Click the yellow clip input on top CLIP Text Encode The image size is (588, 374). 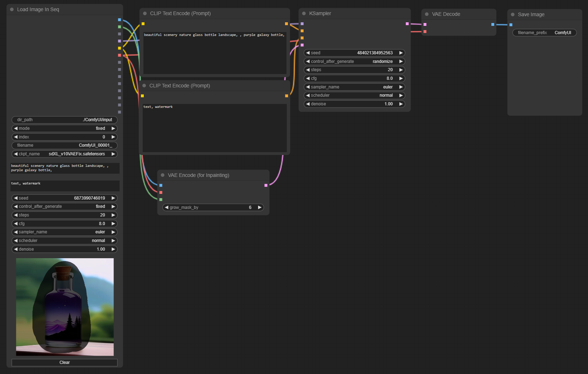[x=143, y=24]
